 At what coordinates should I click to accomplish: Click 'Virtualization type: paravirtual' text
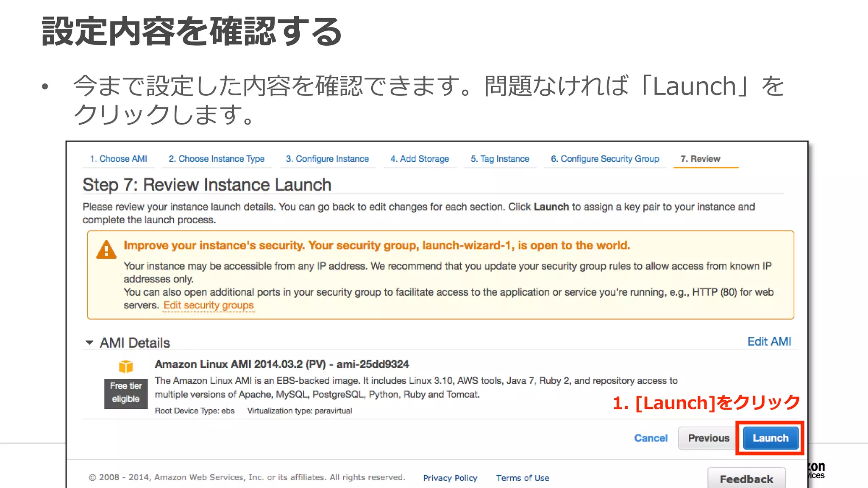coord(300,411)
